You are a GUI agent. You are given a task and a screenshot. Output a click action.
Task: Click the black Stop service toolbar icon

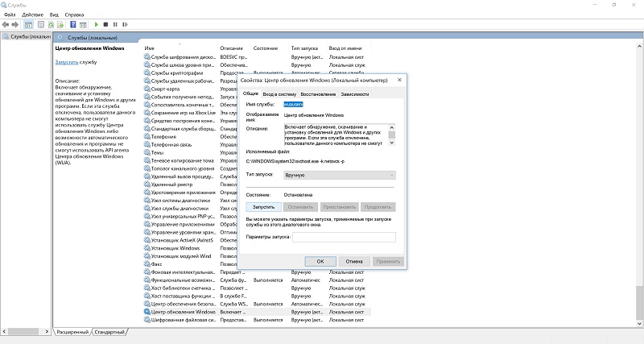click(105, 25)
